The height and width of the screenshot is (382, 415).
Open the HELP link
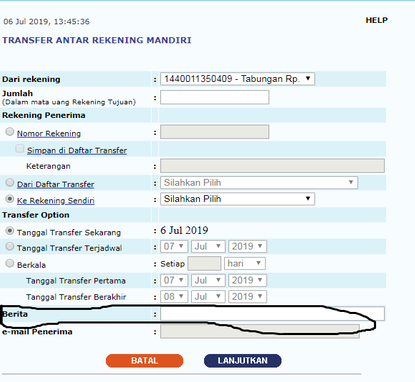point(377,20)
